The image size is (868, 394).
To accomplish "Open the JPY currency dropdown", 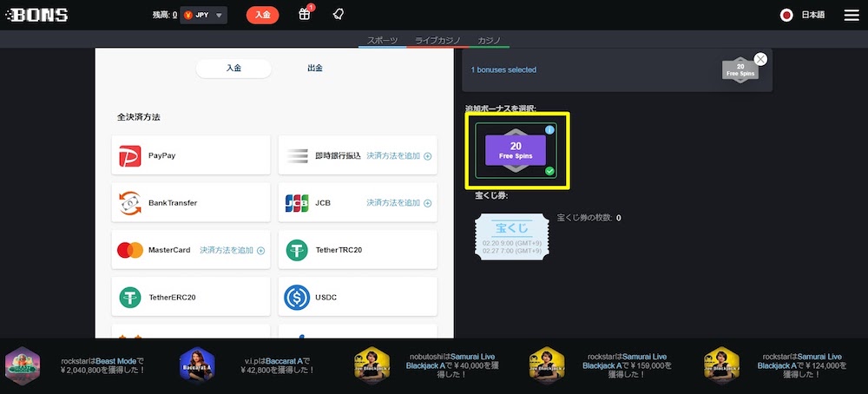I will [204, 15].
